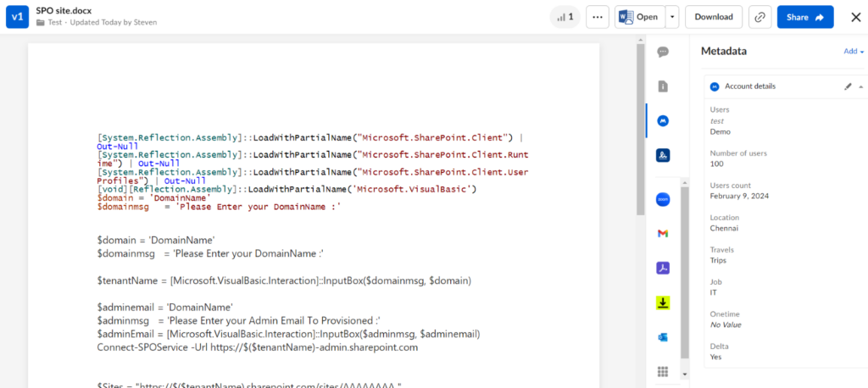Click the Users value 'test'
Image resolution: width=868 pixels, height=388 pixels.
pos(717,120)
